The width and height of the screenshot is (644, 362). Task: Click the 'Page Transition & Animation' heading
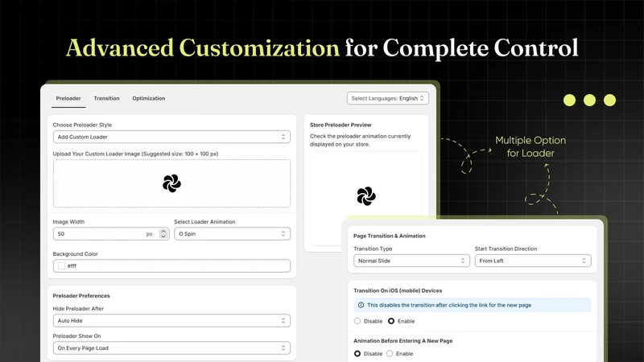coord(390,236)
